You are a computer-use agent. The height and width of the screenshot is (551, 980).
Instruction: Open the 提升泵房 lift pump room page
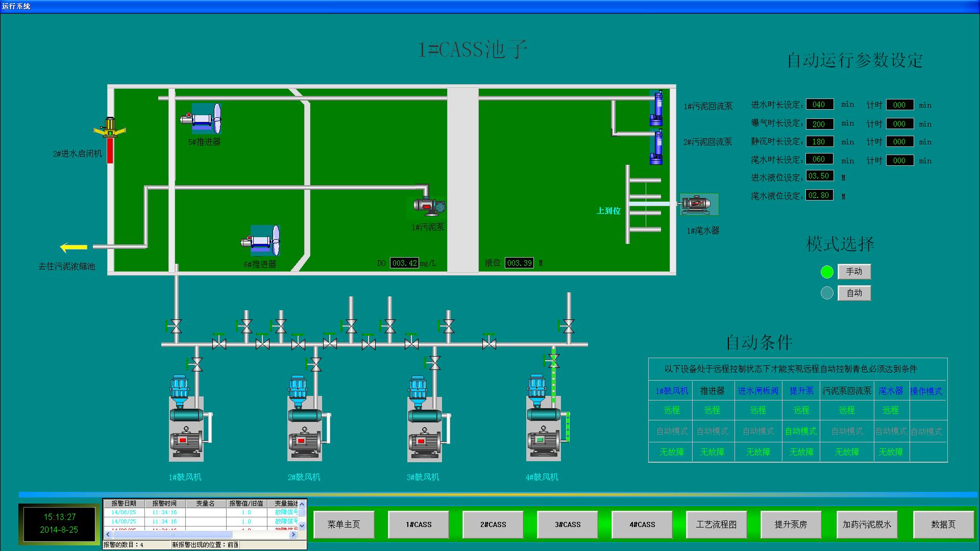[x=791, y=524]
